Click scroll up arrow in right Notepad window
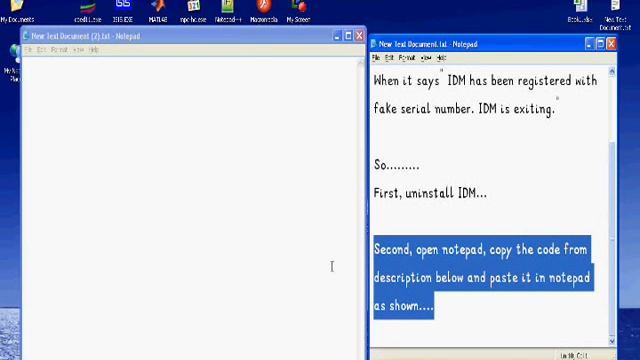Image resolution: width=640 pixels, height=360 pixels. tap(612, 72)
